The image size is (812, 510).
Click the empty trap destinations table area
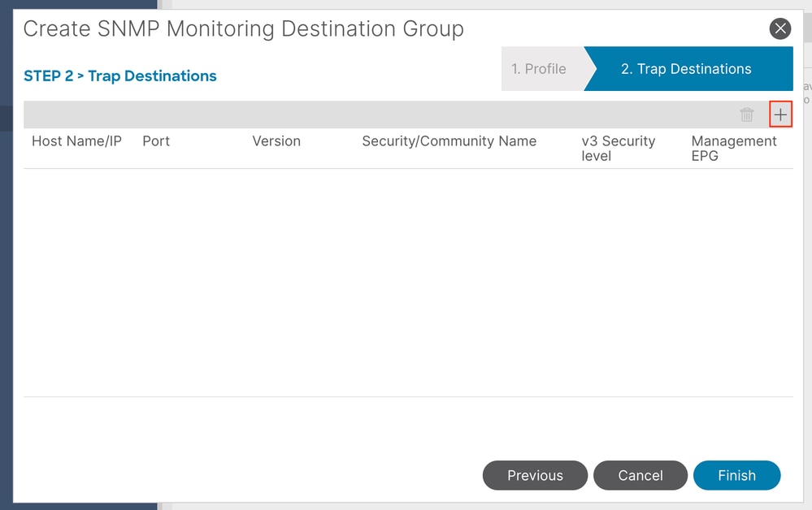pos(408,283)
